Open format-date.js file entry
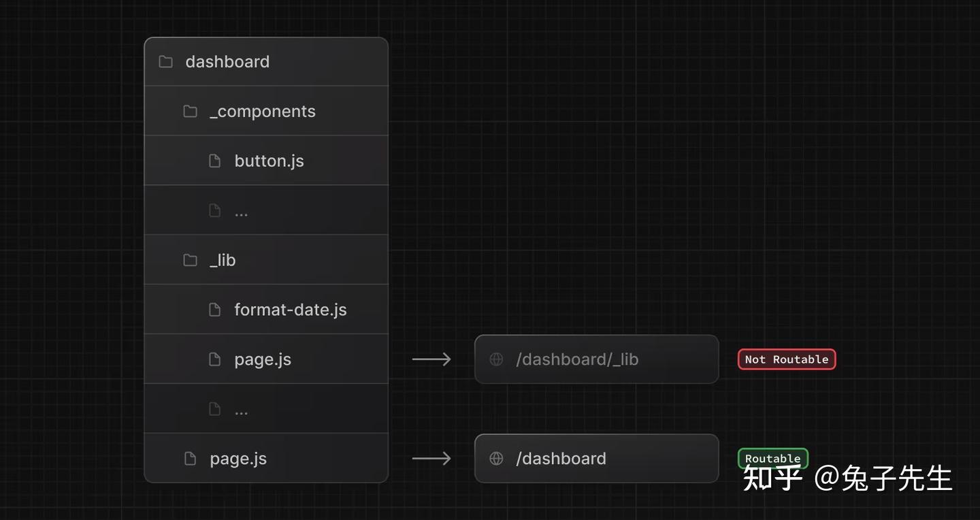Viewport: 980px width, 520px height. tap(291, 310)
